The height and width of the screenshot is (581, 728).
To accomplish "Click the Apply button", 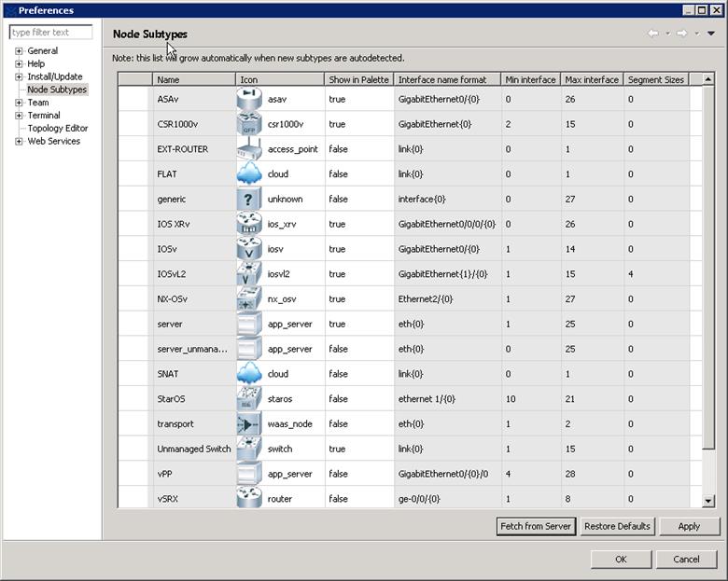I will (689, 526).
